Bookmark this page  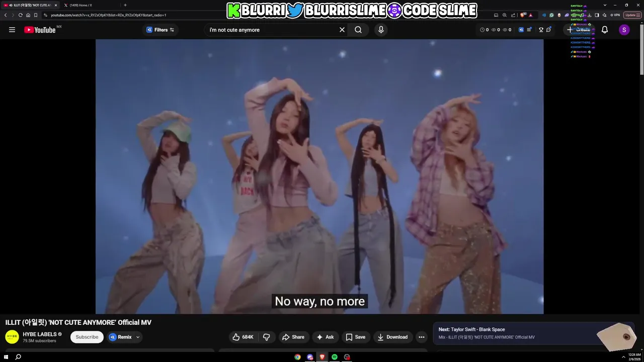(x=36, y=15)
